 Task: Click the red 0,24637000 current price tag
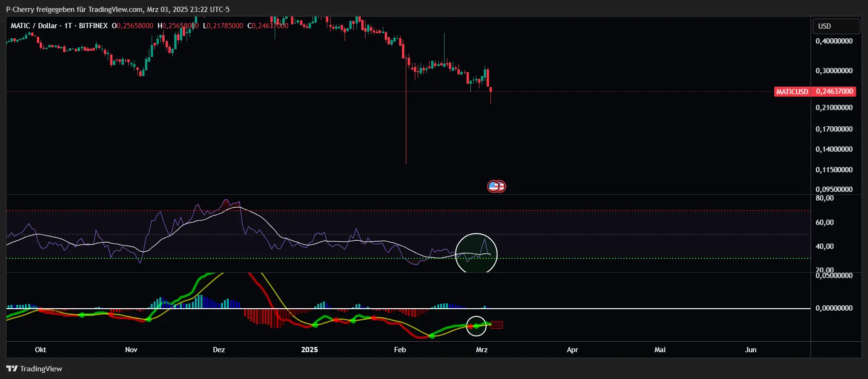point(834,91)
